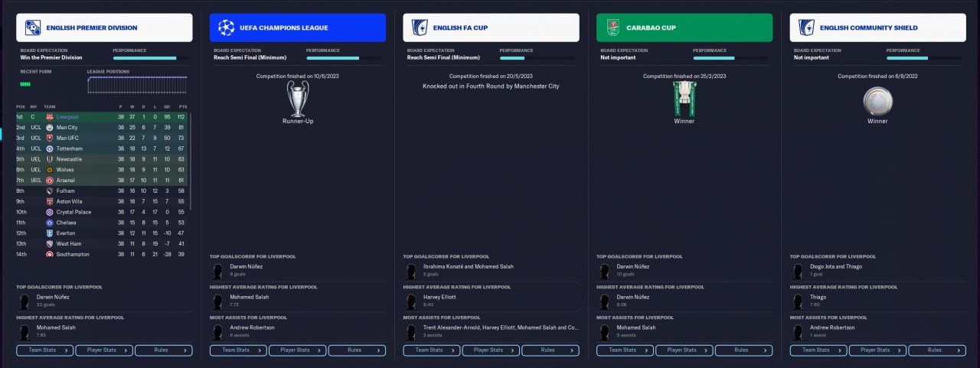Select the Tottenham team name
Image resolution: width=980 pixels, height=368 pixels.
click(x=70, y=148)
